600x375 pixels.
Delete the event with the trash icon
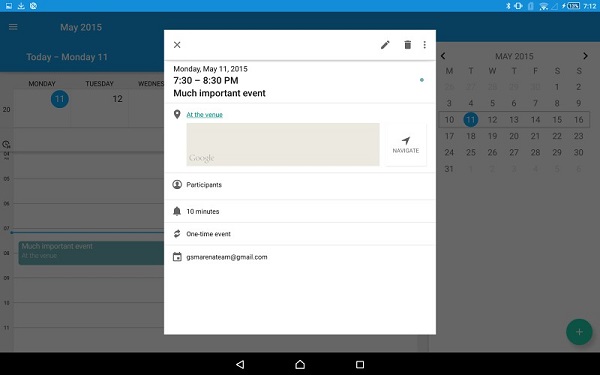[x=408, y=45]
